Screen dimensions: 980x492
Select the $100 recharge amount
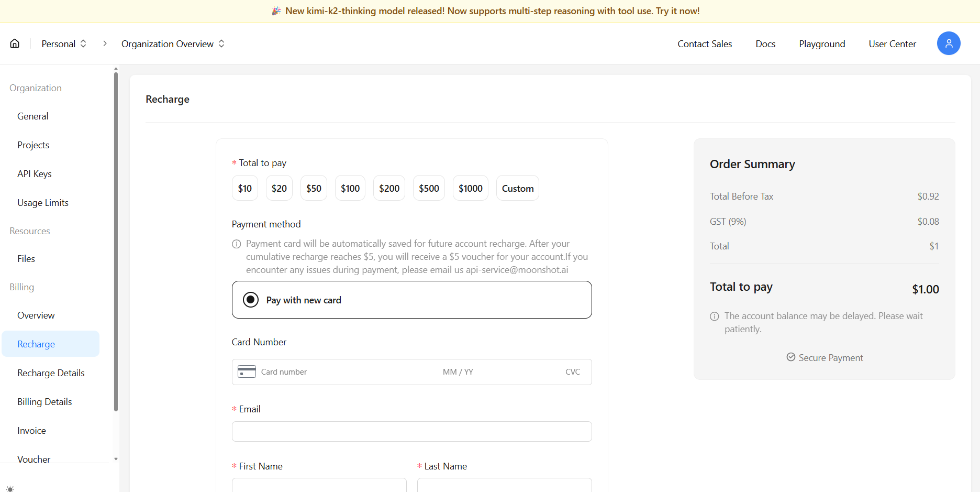(x=350, y=188)
